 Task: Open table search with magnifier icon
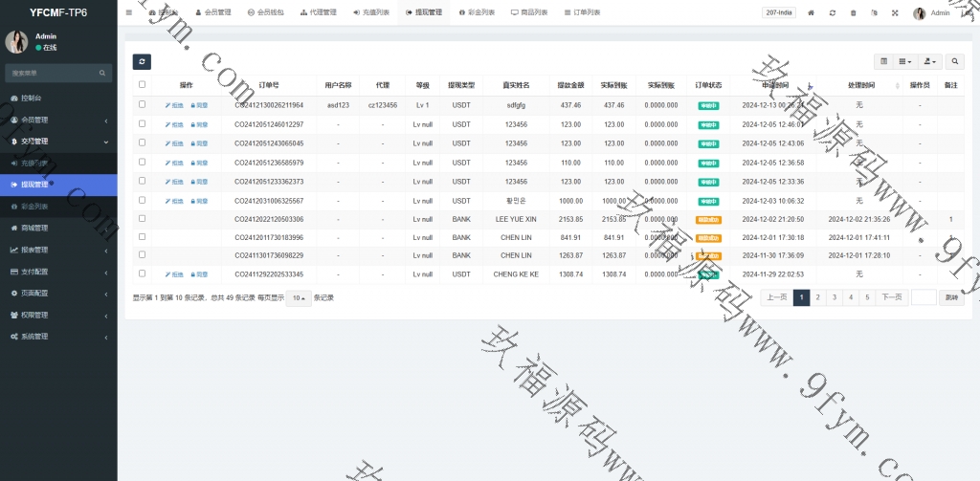tap(955, 61)
